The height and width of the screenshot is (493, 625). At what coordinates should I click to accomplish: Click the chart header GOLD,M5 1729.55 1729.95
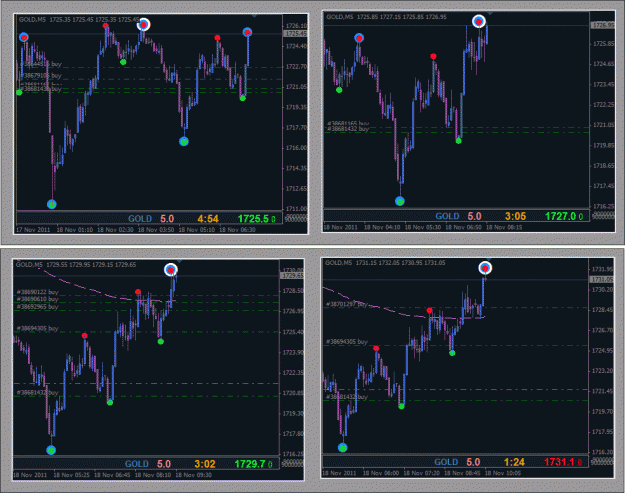tap(76, 265)
